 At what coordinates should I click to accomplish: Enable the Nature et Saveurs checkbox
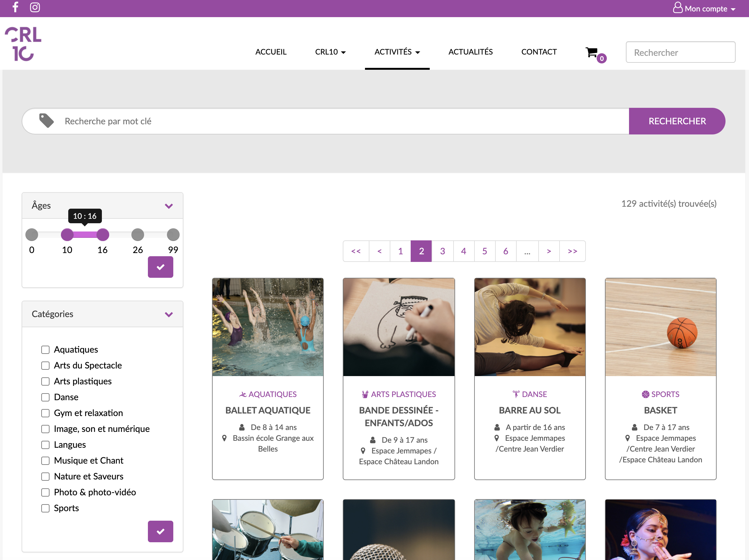click(x=45, y=476)
